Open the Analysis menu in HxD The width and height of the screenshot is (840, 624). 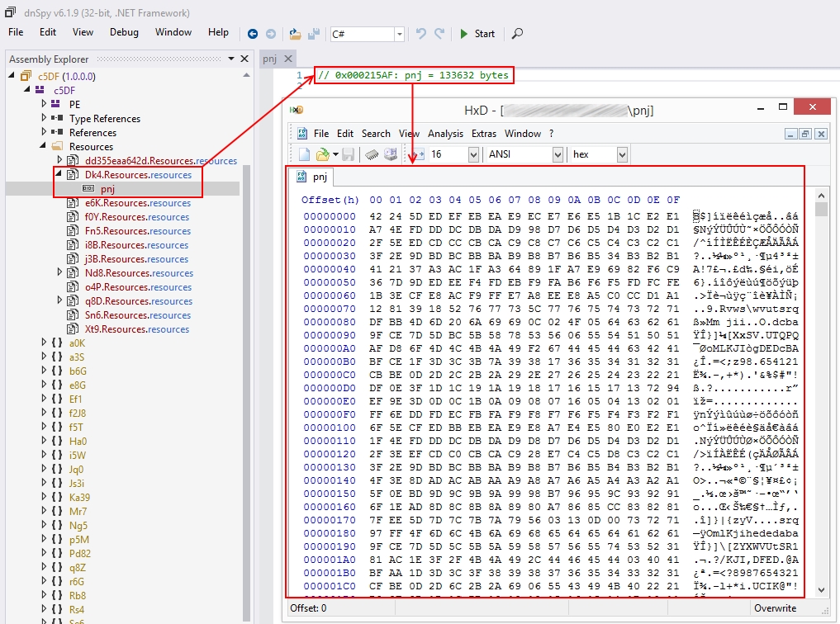447,134
